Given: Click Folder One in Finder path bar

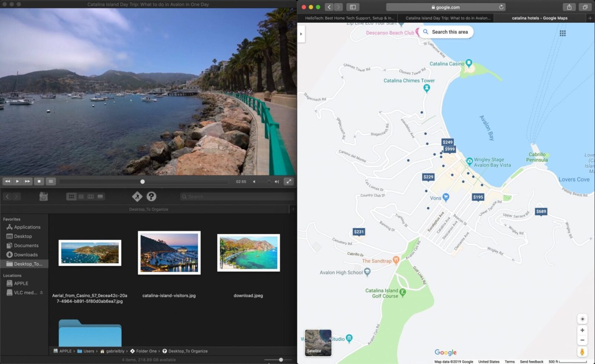Looking at the screenshot, I should tap(144, 351).
